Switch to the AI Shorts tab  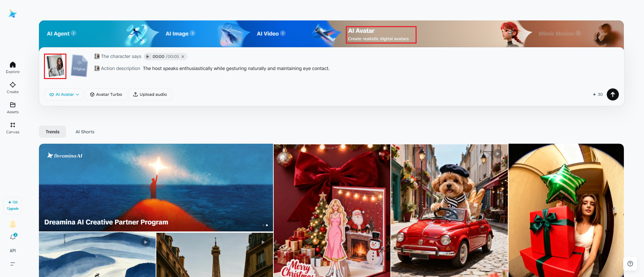pos(85,132)
